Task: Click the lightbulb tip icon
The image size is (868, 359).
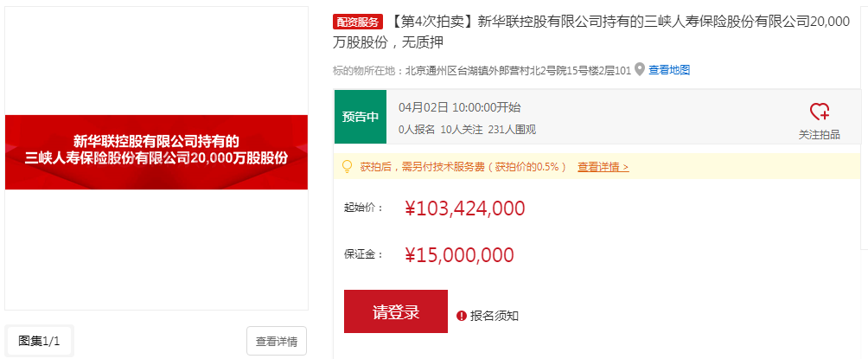Action: click(348, 166)
